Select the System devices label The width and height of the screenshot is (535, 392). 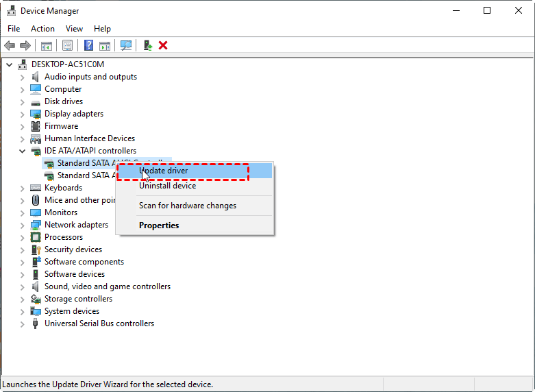click(x=72, y=311)
